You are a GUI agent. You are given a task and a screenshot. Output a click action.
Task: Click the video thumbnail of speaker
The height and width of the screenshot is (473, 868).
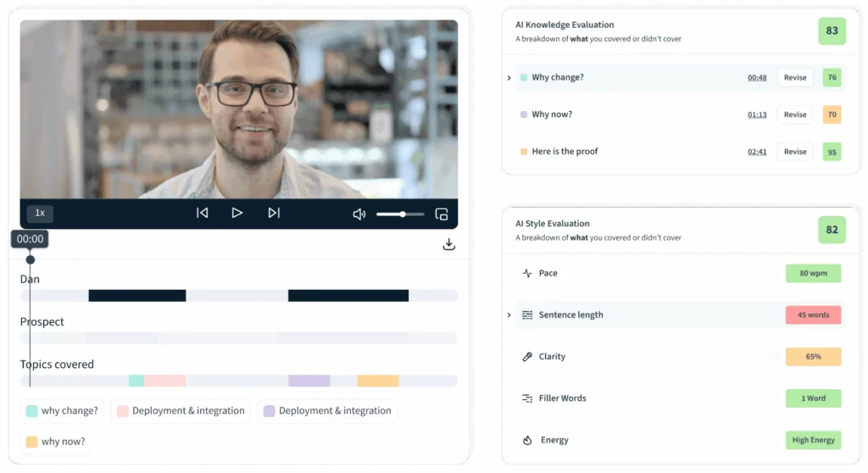click(x=238, y=109)
